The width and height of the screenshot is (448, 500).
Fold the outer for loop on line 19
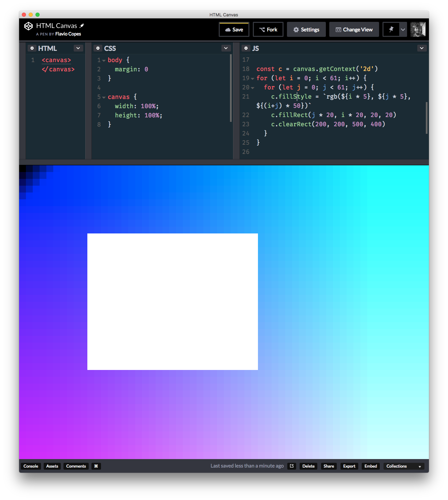click(252, 78)
